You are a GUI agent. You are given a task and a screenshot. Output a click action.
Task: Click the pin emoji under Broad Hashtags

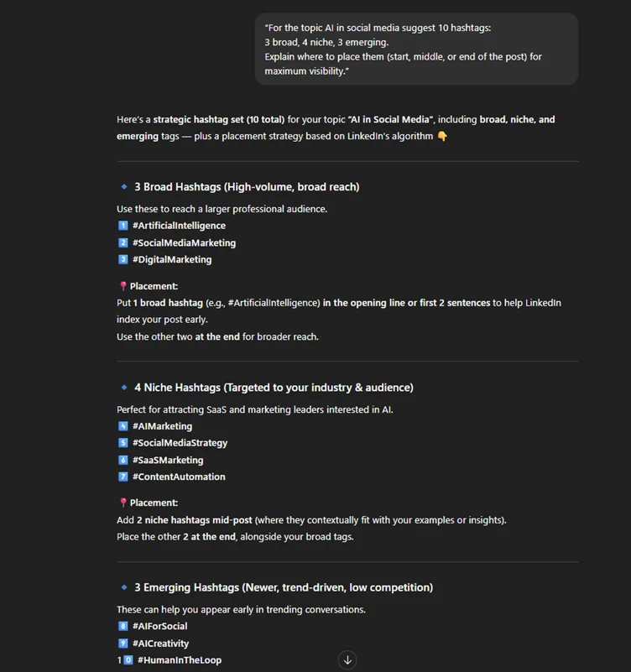[x=123, y=286]
